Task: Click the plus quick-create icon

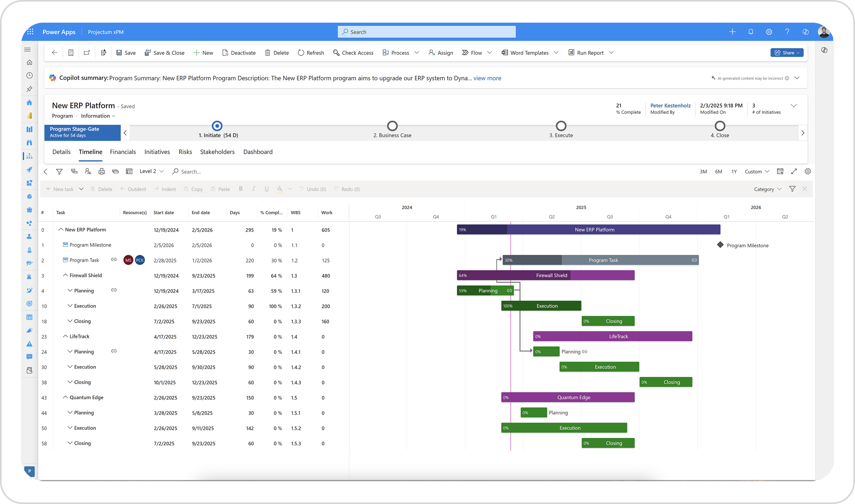Action: pos(732,32)
